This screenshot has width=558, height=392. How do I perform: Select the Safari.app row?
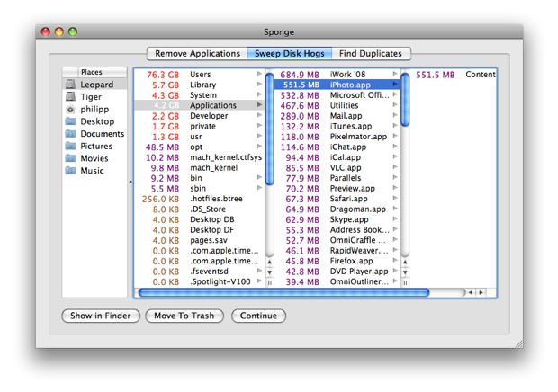pos(337,199)
